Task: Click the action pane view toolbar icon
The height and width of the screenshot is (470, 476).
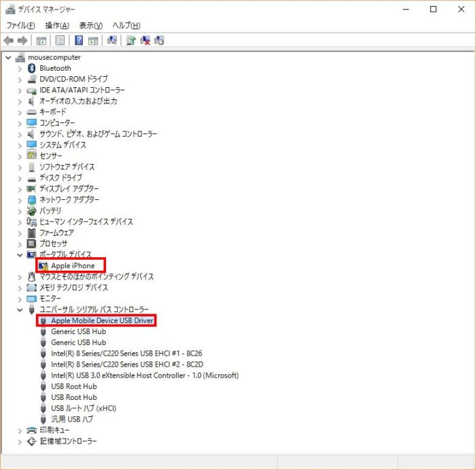Action: tap(93, 40)
